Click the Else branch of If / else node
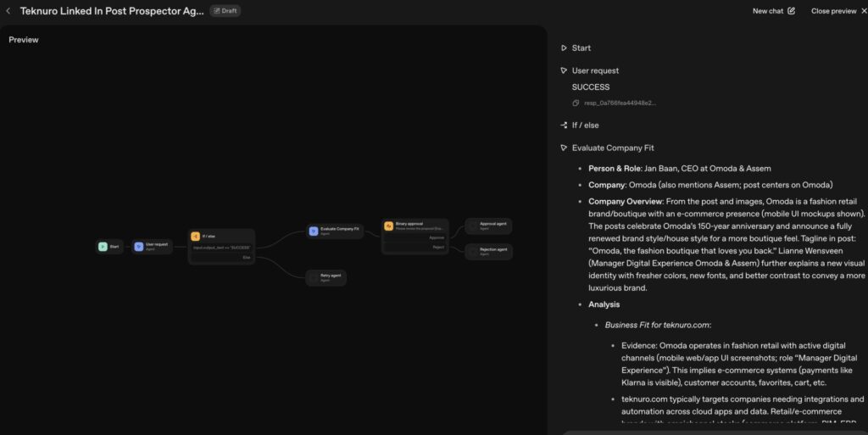Viewport: 868px width, 435px height. 247,257
